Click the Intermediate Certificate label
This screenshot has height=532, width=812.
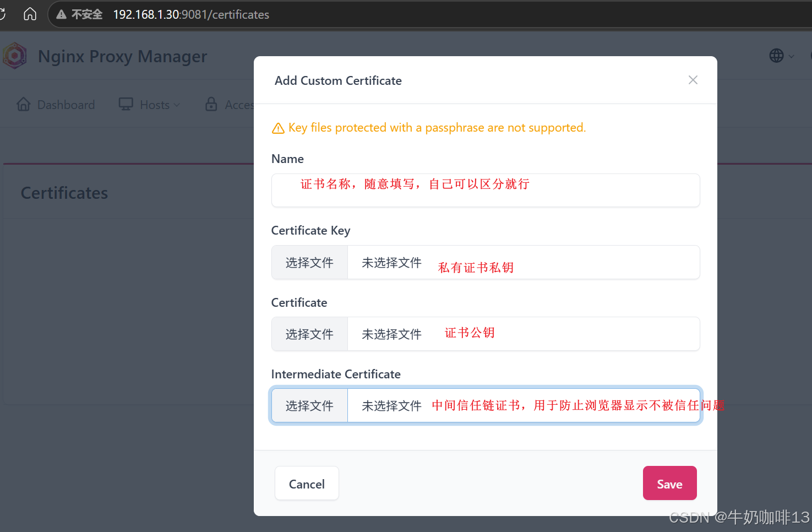click(336, 374)
